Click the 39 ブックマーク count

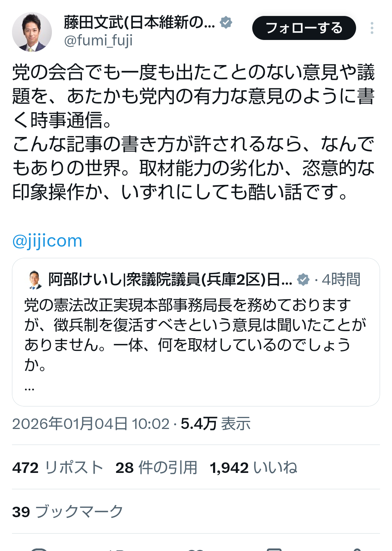tap(68, 512)
